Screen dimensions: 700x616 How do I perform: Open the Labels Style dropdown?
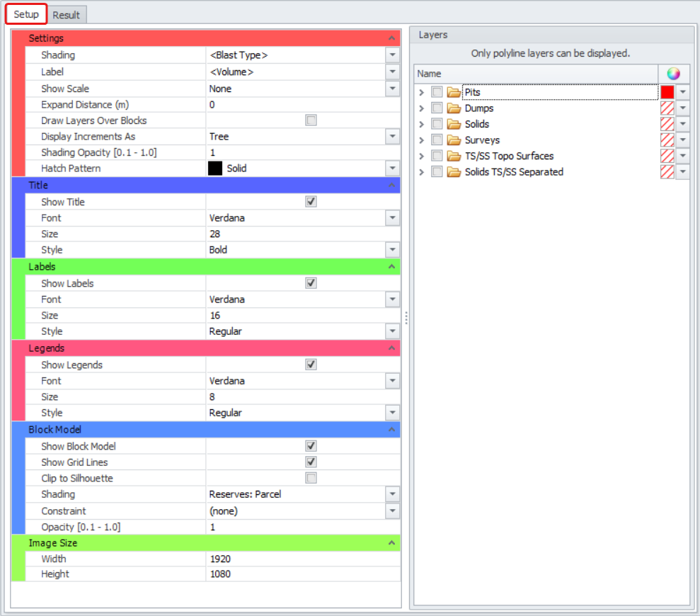pyautogui.click(x=392, y=331)
